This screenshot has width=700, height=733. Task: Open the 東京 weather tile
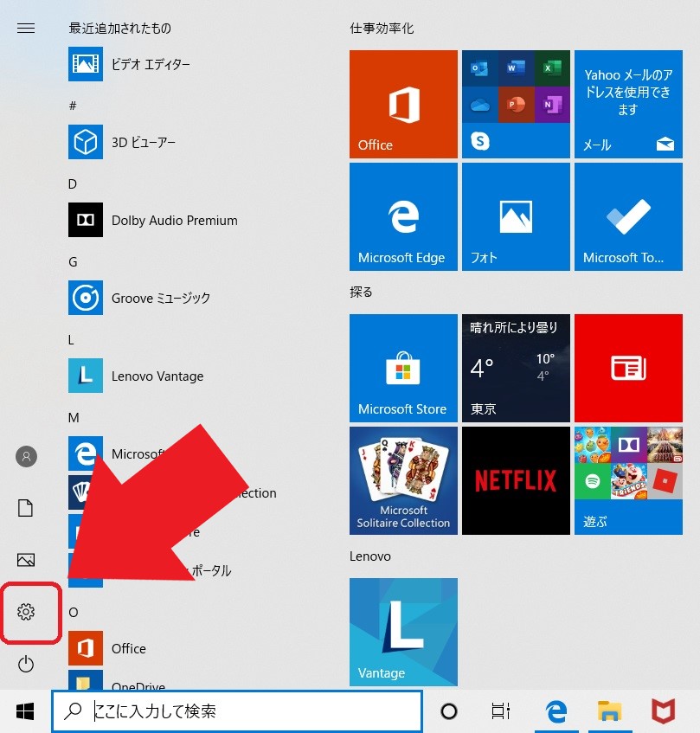[x=516, y=369]
